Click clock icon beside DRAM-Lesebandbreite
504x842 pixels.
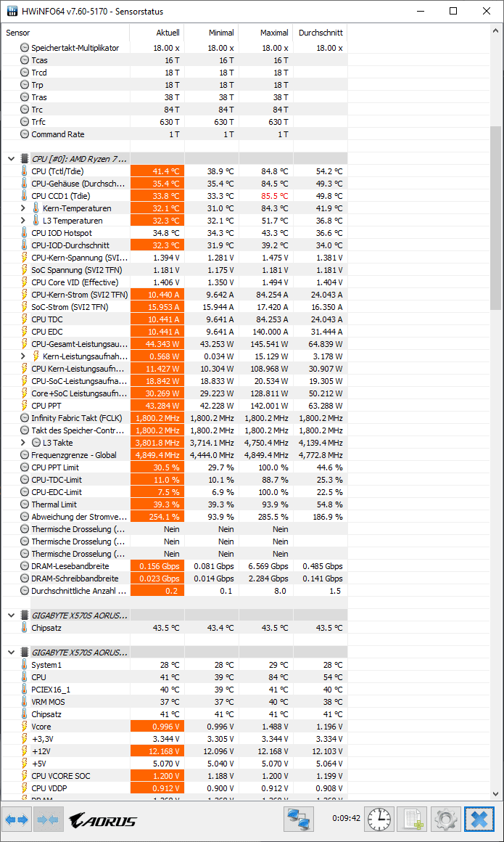point(24,566)
